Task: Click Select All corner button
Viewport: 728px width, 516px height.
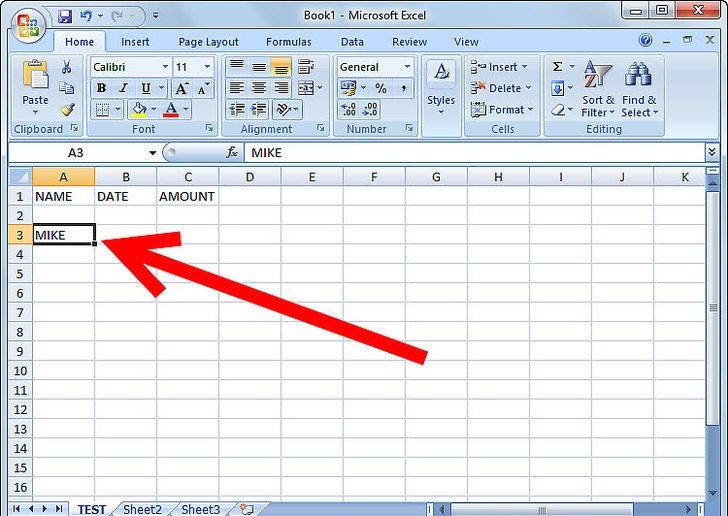Action: [20, 177]
